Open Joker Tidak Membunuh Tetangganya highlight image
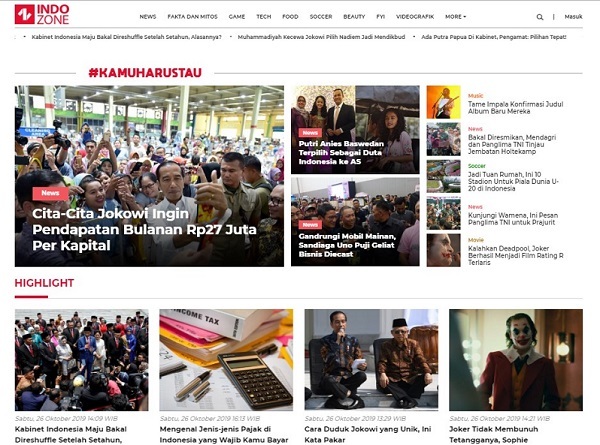Viewport: 600px width, 445px height. point(516,360)
